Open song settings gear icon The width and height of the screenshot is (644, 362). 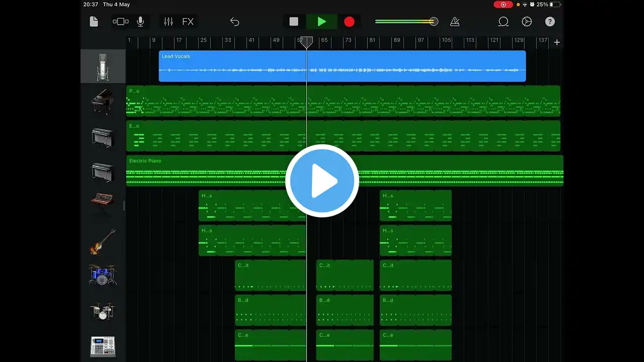coord(527,22)
